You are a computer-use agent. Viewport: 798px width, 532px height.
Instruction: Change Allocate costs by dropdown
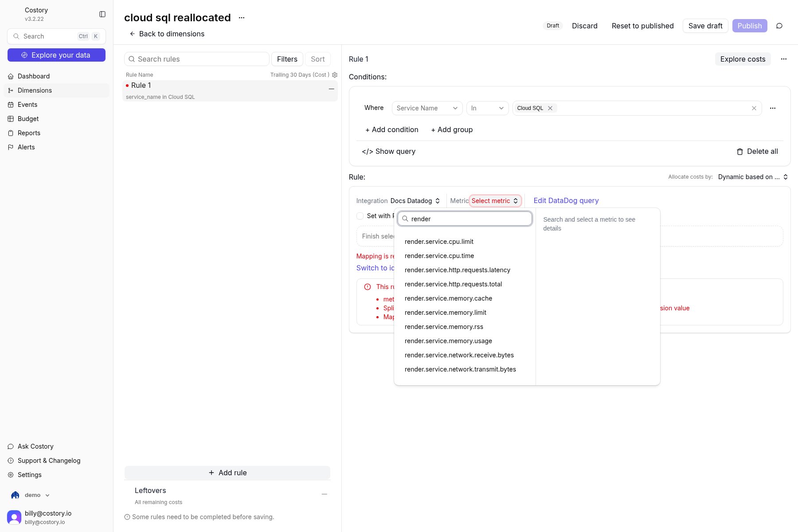click(753, 177)
